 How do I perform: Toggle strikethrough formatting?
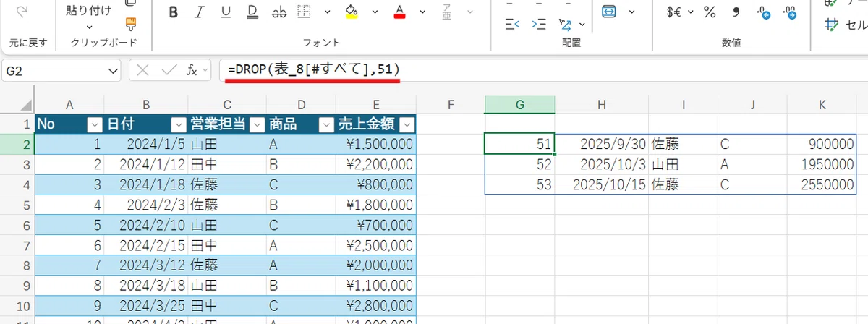click(x=278, y=12)
